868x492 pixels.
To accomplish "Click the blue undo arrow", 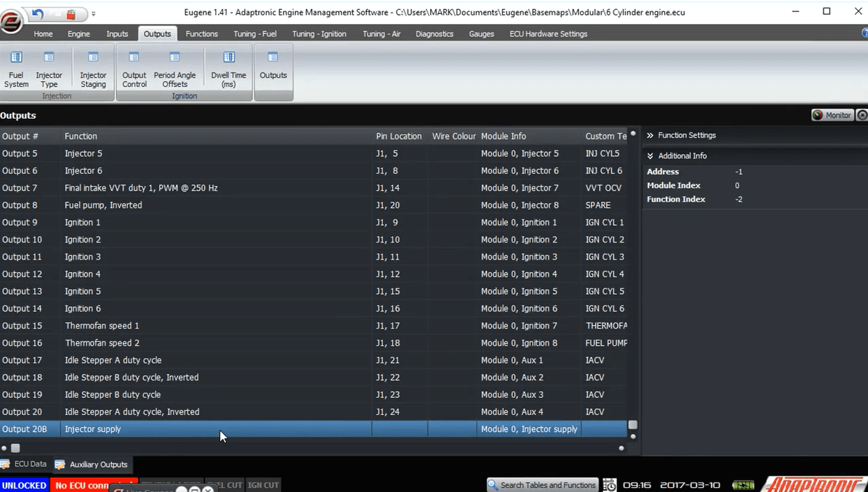I will (37, 13).
